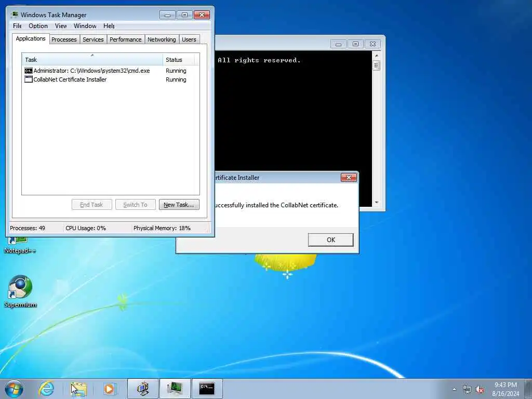Select CollabNet installer taskbar button with computer icon

[x=143, y=389]
